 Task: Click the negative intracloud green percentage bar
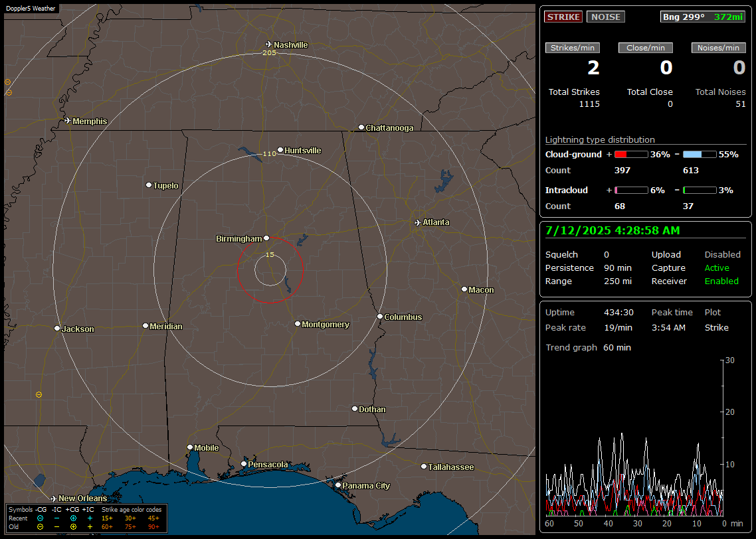[700, 191]
